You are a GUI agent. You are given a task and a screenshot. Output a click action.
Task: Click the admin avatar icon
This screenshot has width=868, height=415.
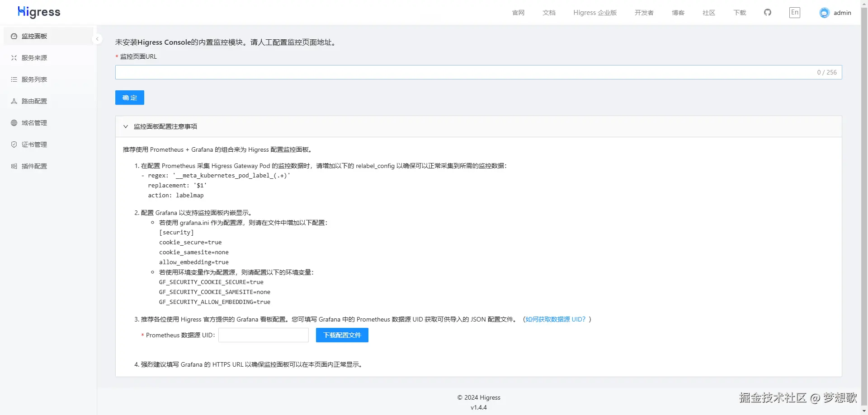click(x=825, y=13)
